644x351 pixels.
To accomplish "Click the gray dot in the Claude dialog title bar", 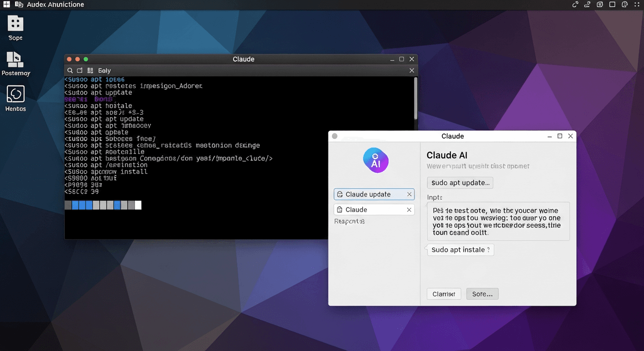I will click(x=334, y=136).
